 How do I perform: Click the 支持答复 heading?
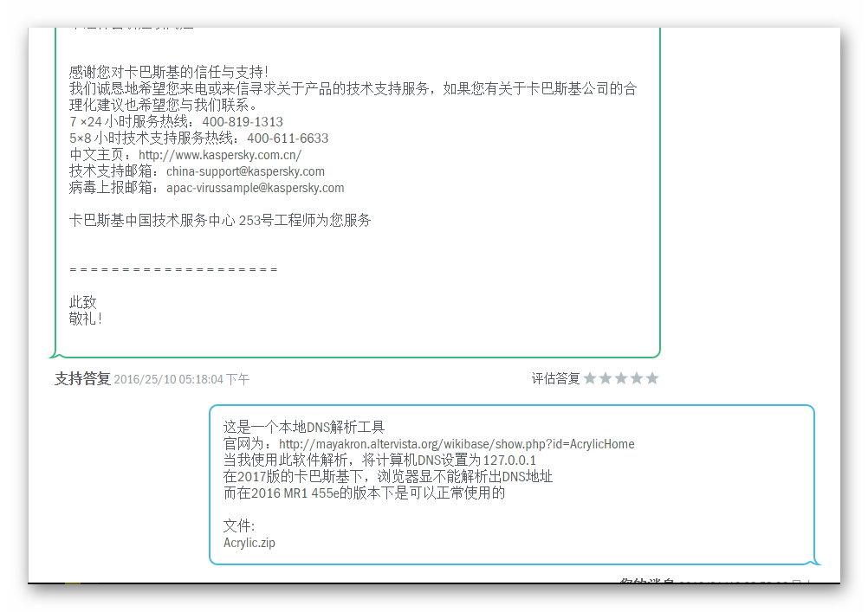(x=82, y=379)
